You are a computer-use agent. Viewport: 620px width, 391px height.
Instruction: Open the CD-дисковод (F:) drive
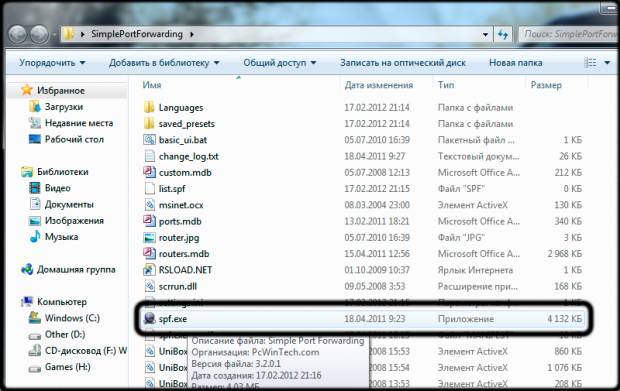tap(86, 351)
